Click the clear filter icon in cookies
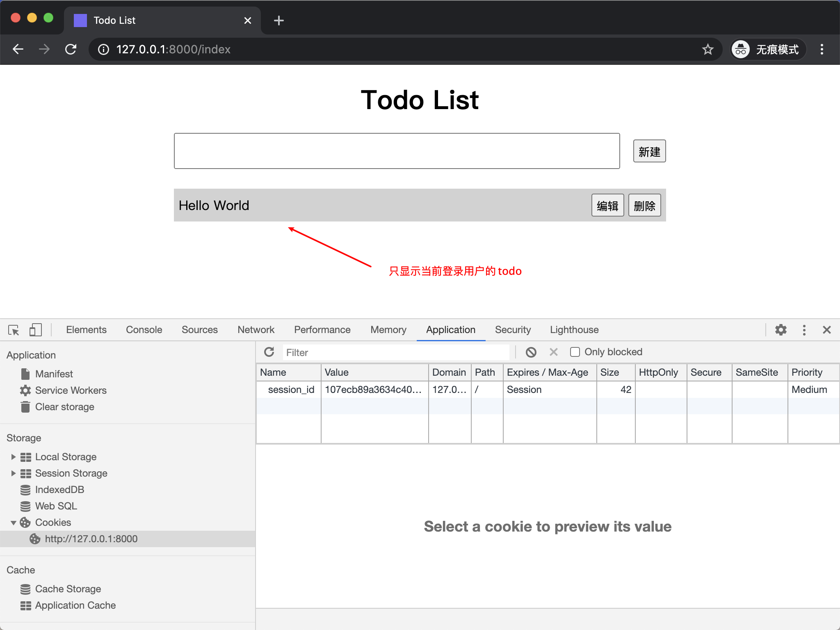The width and height of the screenshot is (840, 630). coord(554,352)
